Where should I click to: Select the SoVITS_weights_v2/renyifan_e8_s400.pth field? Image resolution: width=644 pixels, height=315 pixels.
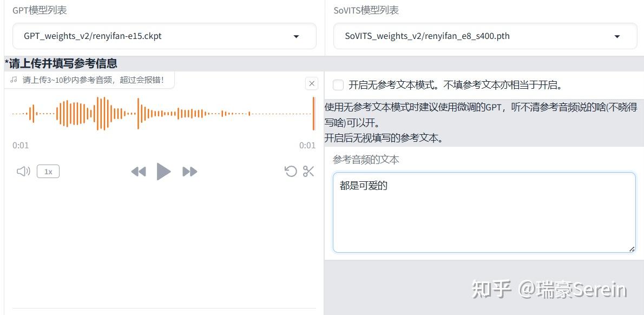pyautogui.click(x=485, y=36)
